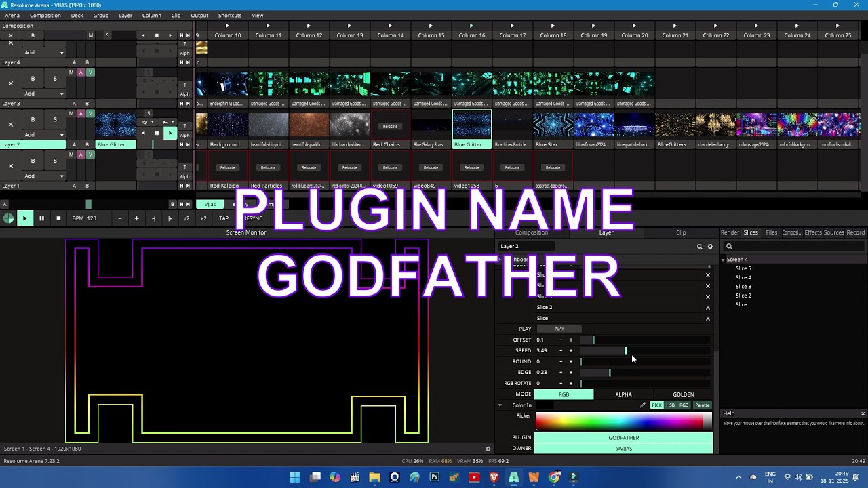Open Layer 2 playback direction mode dropdown
Image resolution: width=868 pixels, height=488 pixels.
(x=167, y=123)
